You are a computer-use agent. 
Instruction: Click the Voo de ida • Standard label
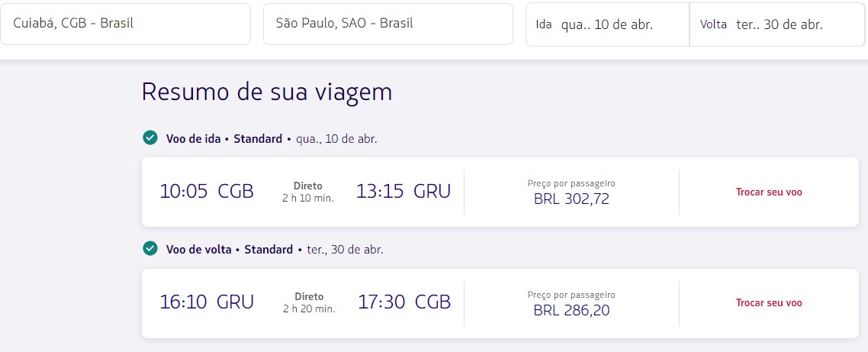pyautogui.click(x=223, y=139)
